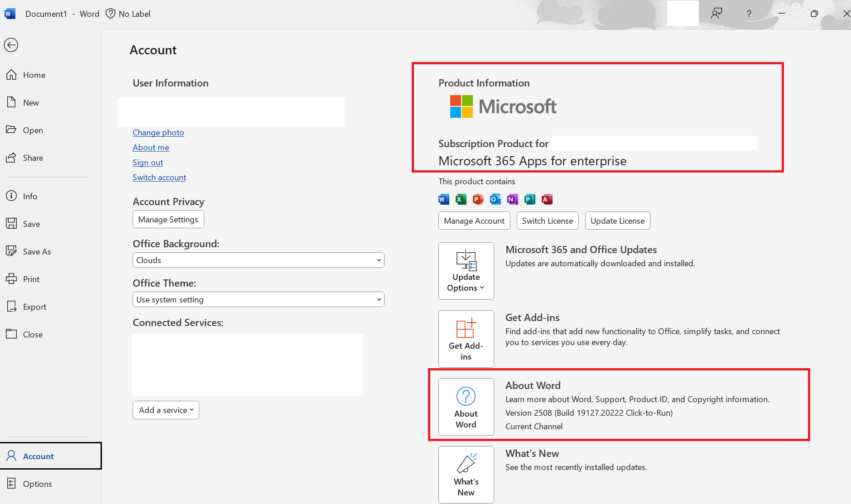851x504 pixels.
Task: Expand the Office Theme dropdown
Action: (258, 299)
